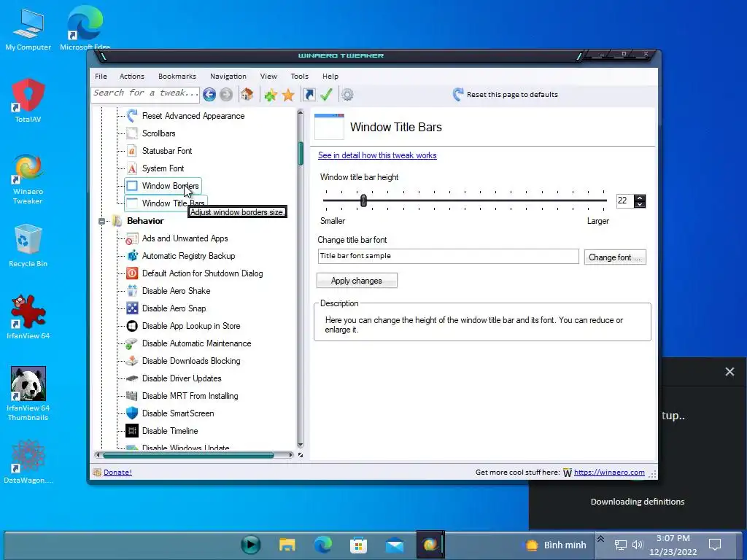The height and width of the screenshot is (560, 747).
Task: Click the Statusbar Font icon
Action: [x=132, y=151]
